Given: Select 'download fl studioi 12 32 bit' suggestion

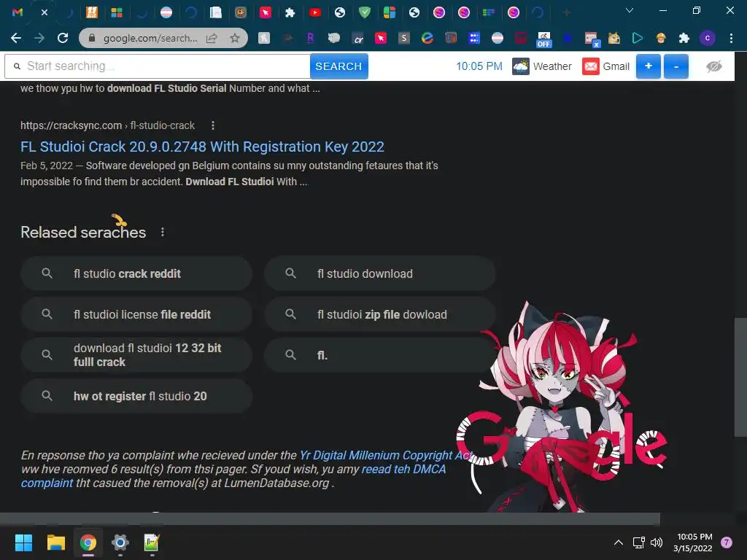Looking at the screenshot, I should point(136,355).
